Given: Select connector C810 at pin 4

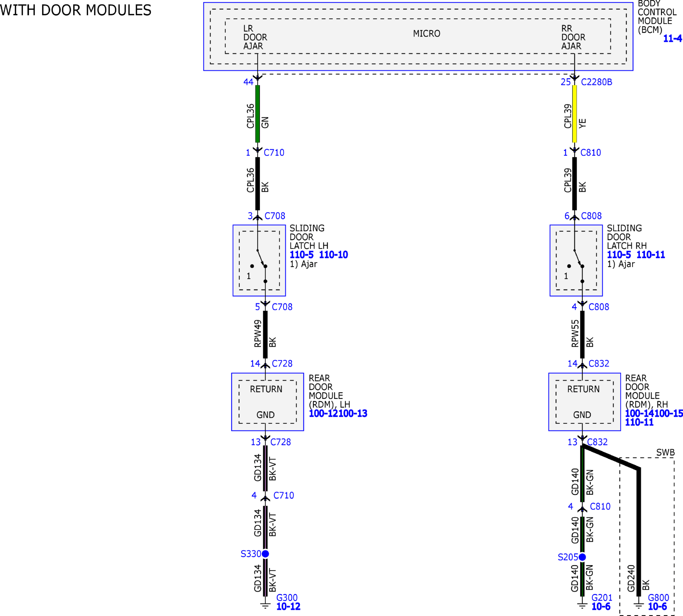Looking at the screenshot, I should [600, 507].
